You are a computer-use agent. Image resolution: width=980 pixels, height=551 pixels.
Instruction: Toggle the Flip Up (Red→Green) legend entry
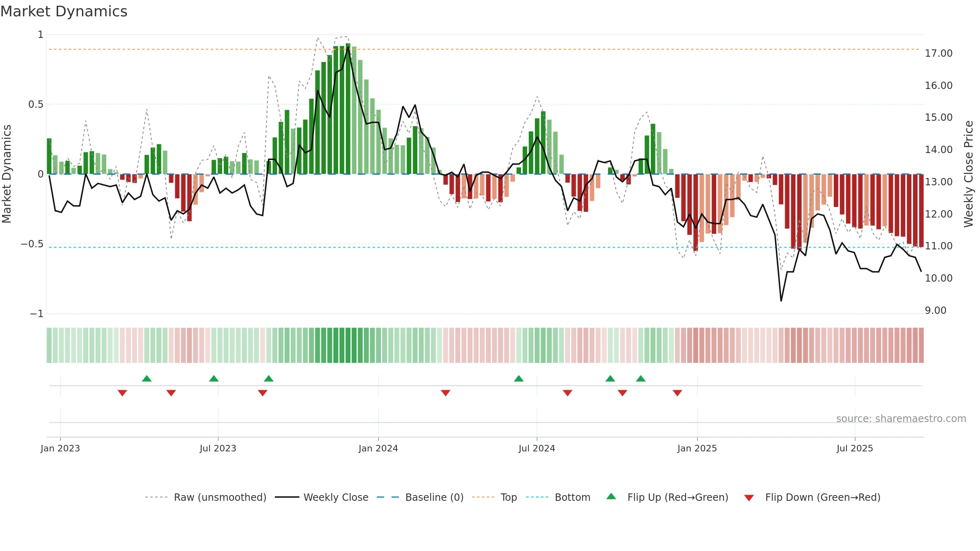(667, 497)
